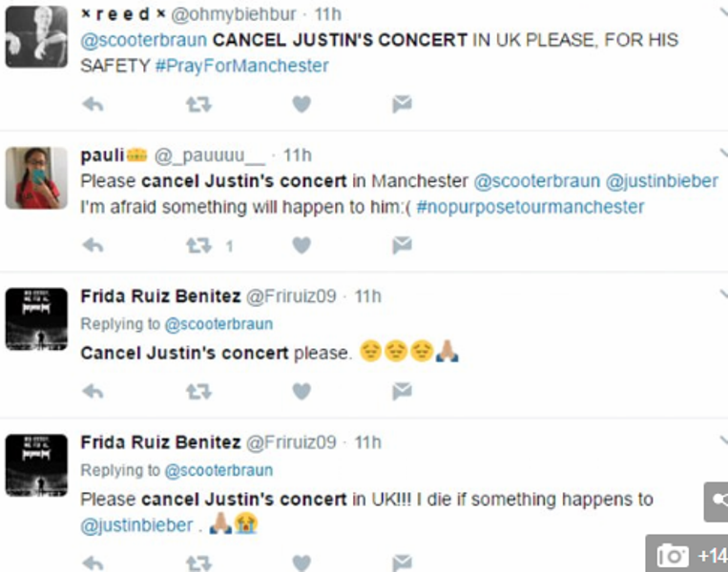Click the share button at right edge
728x572 pixels.
point(718,501)
